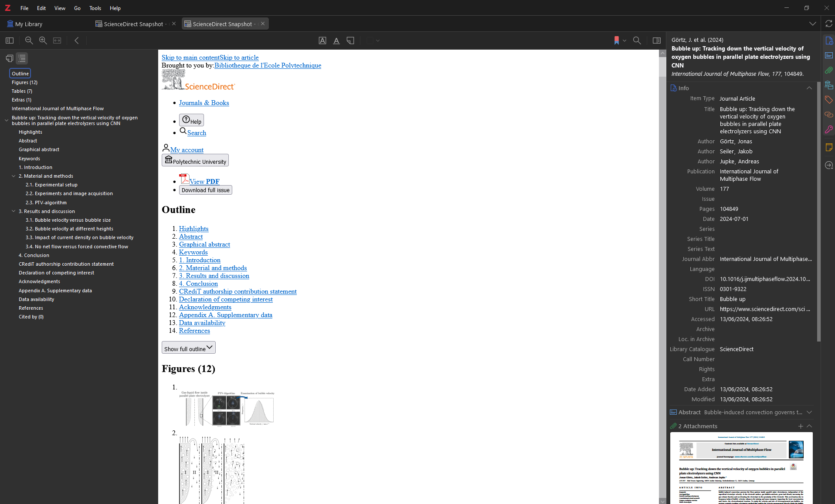
Task: Go to 4. Conclusion outline entry
Action: [34, 255]
